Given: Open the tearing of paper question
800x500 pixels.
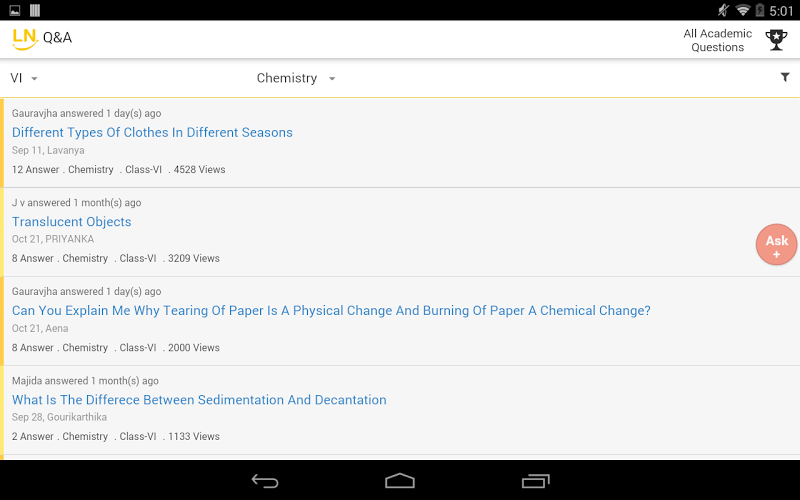Looking at the screenshot, I should click(331, 311).
